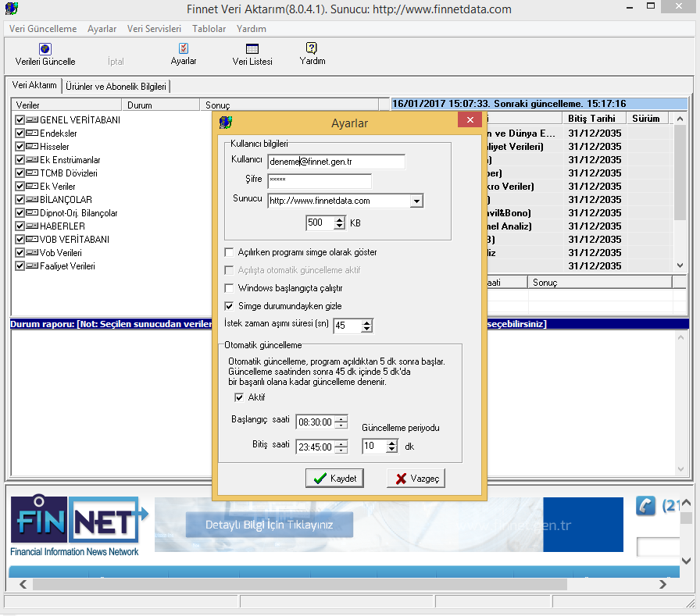The height and width of the screenshot is (616, 700).
Task: Click the İstek zaman aşımı stepper
Action: pyautogui.click(x=366, y=326)
